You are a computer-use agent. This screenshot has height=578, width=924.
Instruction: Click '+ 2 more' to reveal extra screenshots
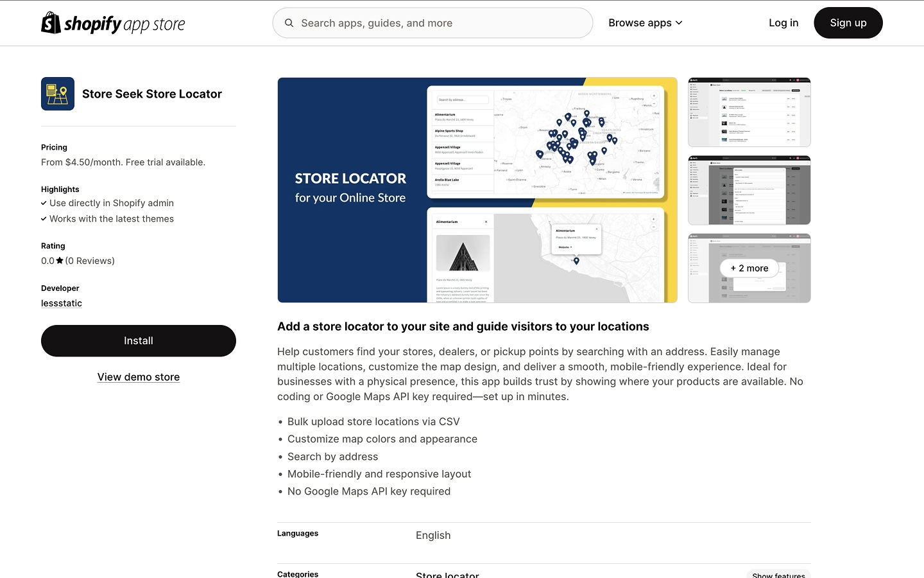749,268
